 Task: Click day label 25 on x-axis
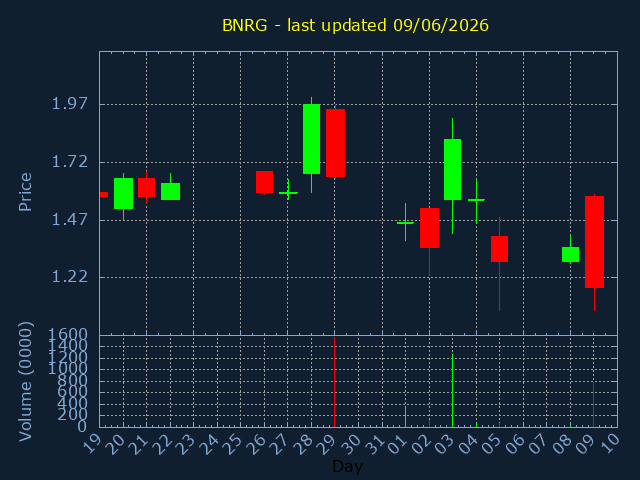click(x=235, y=444)
